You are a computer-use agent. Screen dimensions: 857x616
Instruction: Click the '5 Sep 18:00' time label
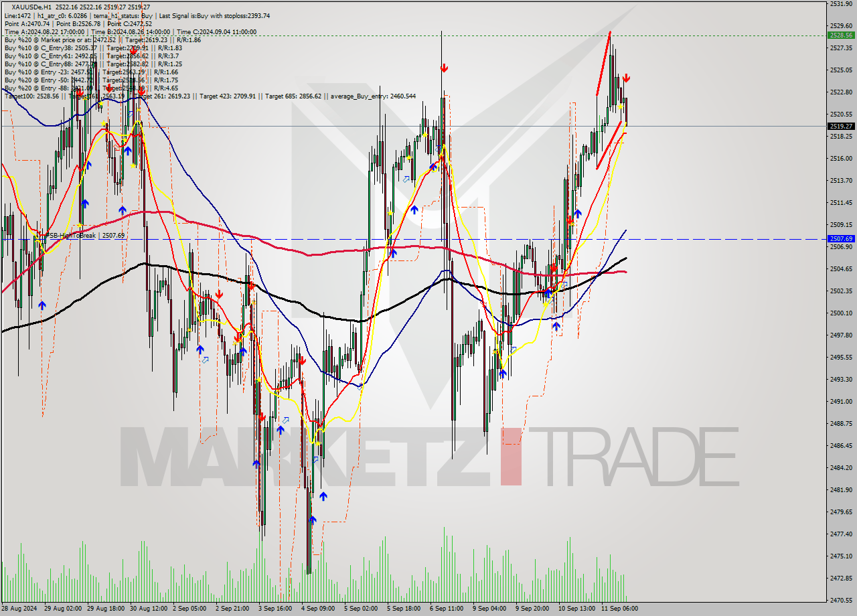click(x=404, y=609)
